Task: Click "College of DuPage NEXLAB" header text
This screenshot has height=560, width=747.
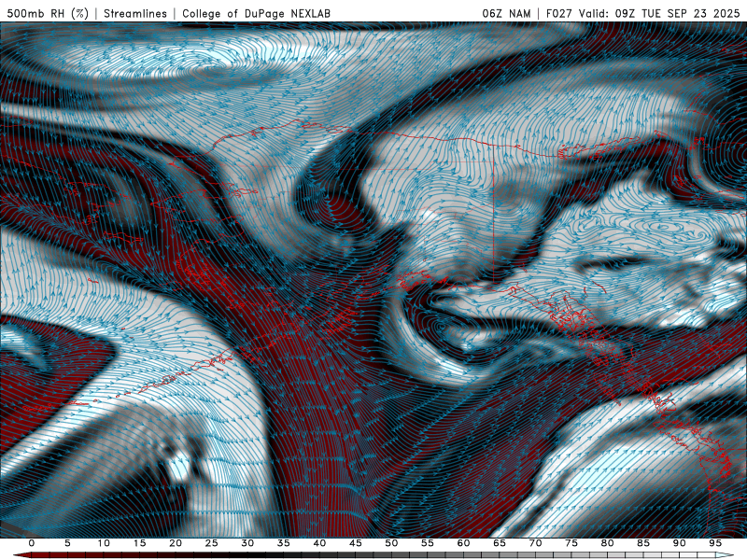Action: pos(256,13)
